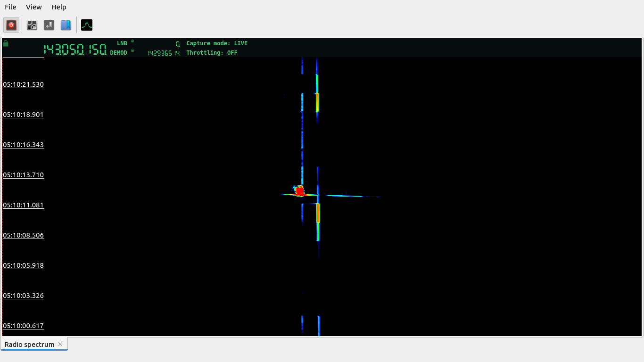Click the LNB label
The image size is (644, 362).
point(122,43)
